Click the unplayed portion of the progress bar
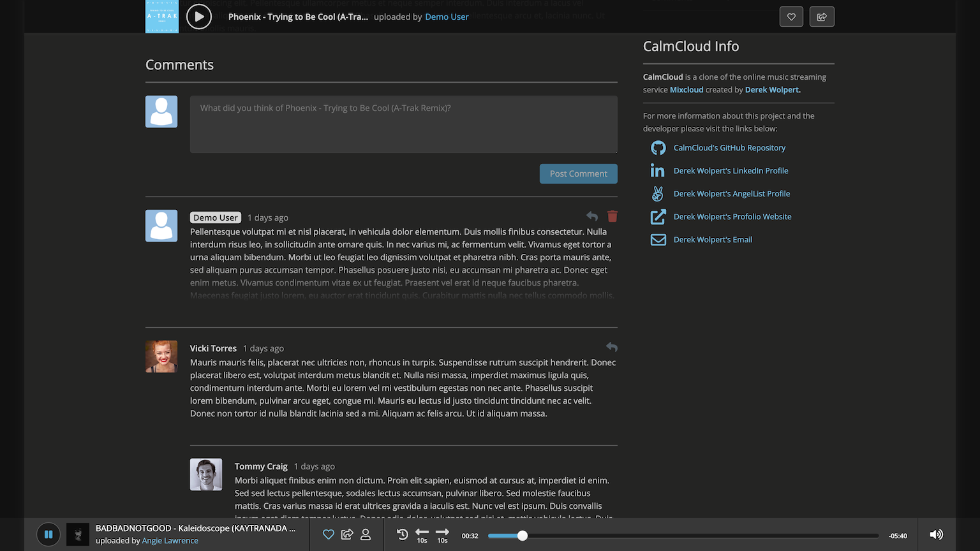Image resolution: width=980 pixels, height=551 pixels. click(703, 536)
